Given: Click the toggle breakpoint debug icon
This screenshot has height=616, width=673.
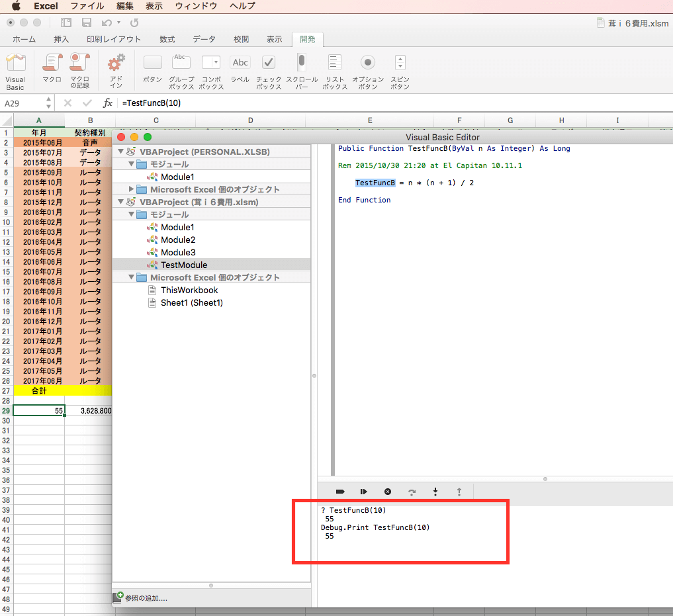Looking at the screenshot, I should point(340,492).
